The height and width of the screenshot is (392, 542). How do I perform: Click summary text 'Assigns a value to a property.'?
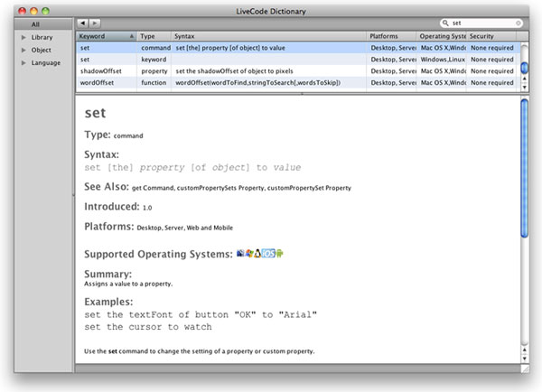(x=128, y=284)
